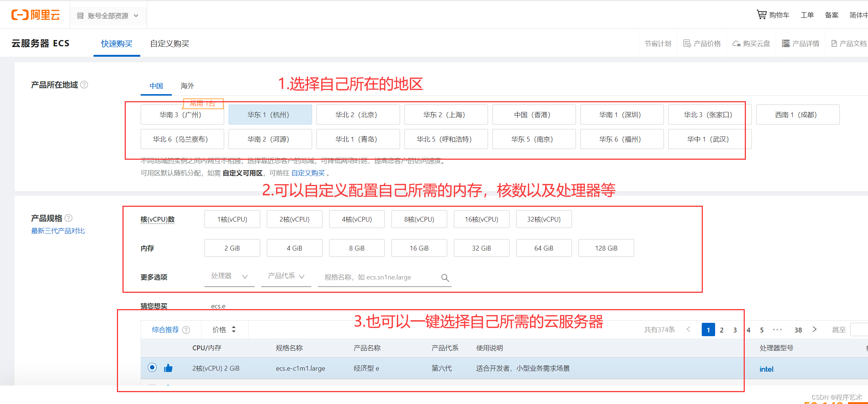The width and height of the screenshot is (868, 404).
Task: Open the 最新三代产品对比 link
Action: tap(58, 231)
